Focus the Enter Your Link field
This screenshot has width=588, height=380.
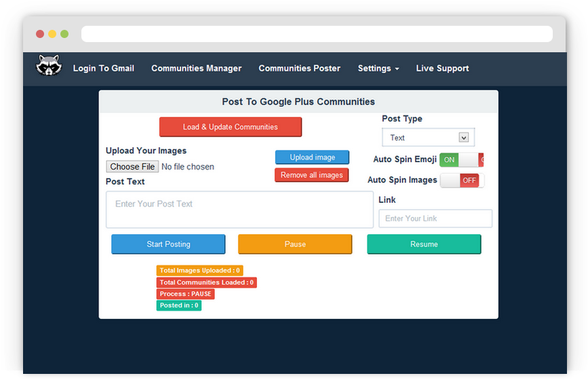[435, 218]
